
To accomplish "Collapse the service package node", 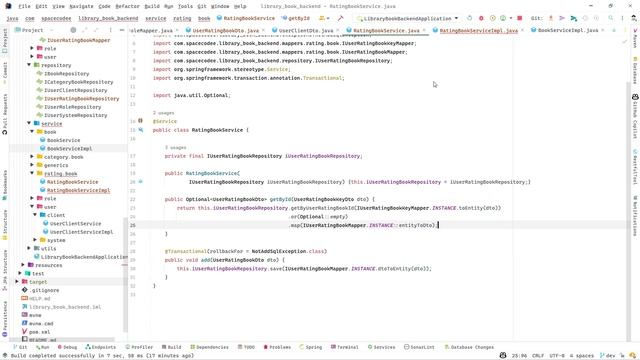I will (29, 123).
